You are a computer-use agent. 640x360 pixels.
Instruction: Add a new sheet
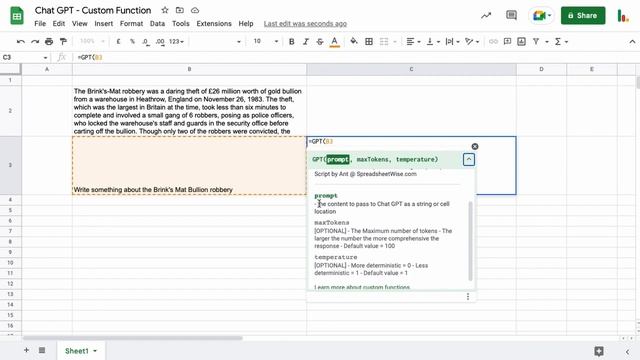point(26,350)
